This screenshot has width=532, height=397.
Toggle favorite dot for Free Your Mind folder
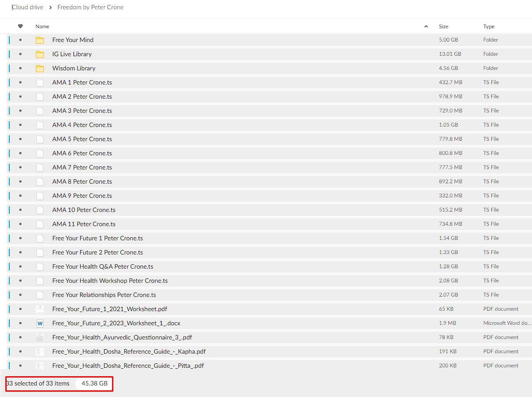coord(20,40)
